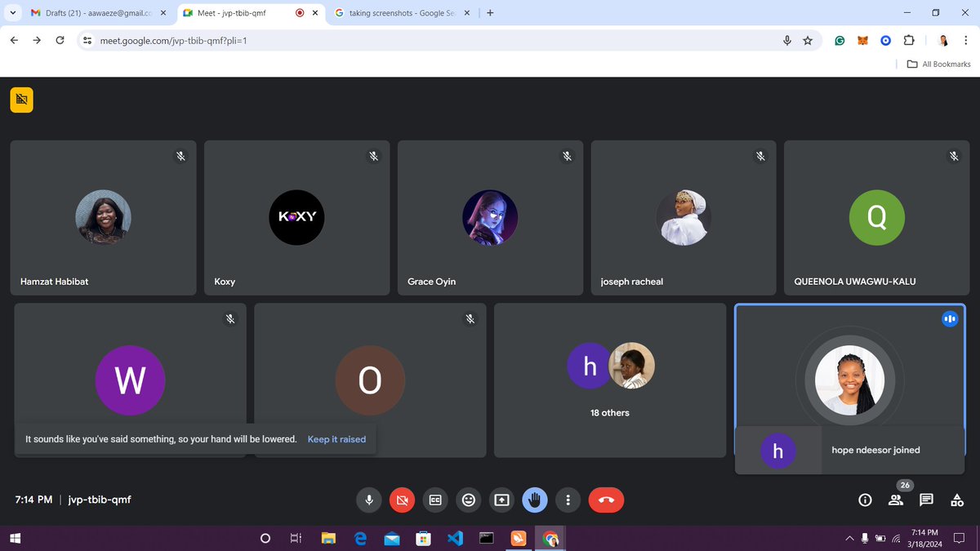This screenshot has height=551, width=980.
Task: Click muted mic icon on Hamzat Habibat tile
Action: click(180, 156)
